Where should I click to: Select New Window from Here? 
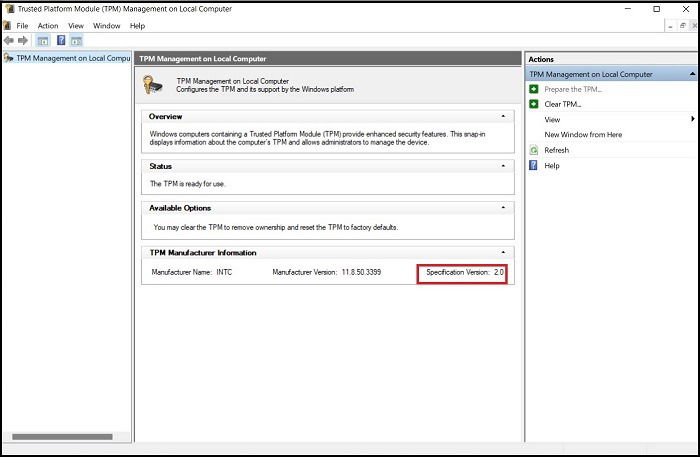[x=583, y=134]
